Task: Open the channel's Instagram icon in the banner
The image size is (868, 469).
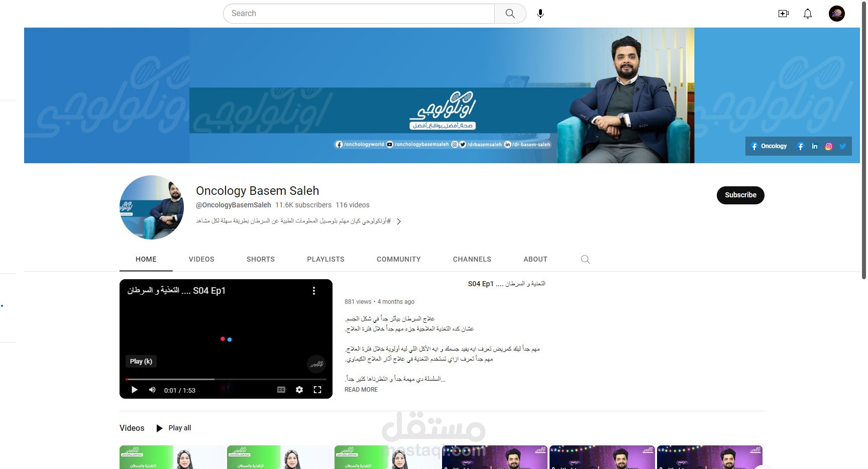Action: pyautogui.click(x=829, y=146)
